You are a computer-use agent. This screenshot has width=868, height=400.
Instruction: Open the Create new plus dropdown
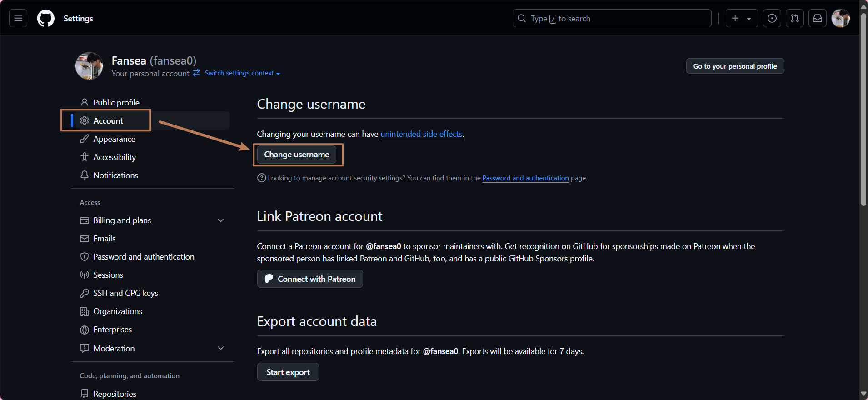(x=741, y=18)
